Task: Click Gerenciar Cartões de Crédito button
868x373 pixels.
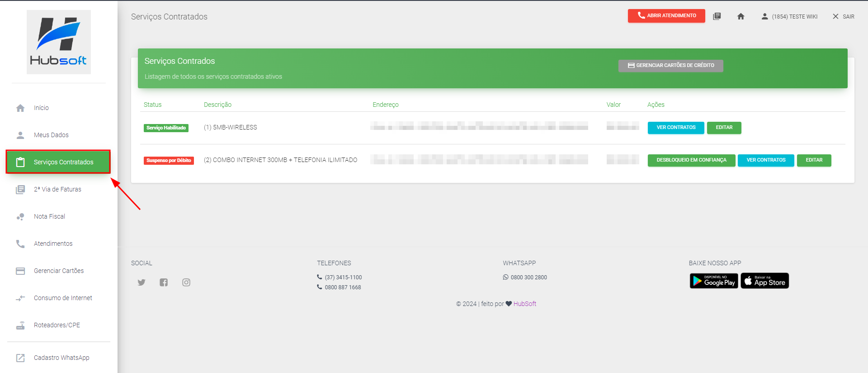Action: coord(670,66)
